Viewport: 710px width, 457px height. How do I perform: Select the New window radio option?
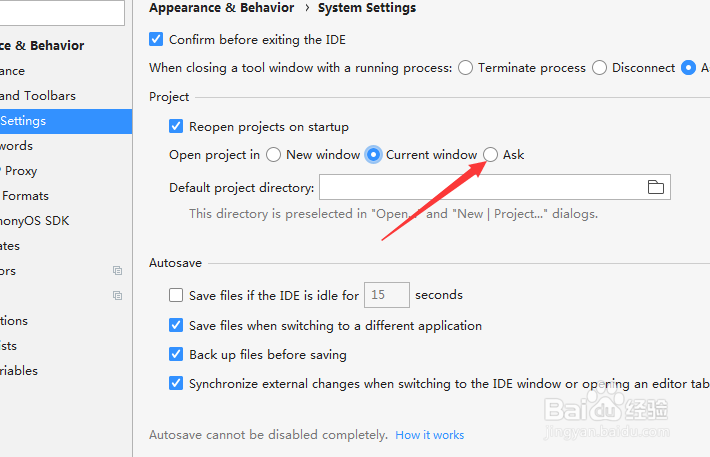[274, 155]
